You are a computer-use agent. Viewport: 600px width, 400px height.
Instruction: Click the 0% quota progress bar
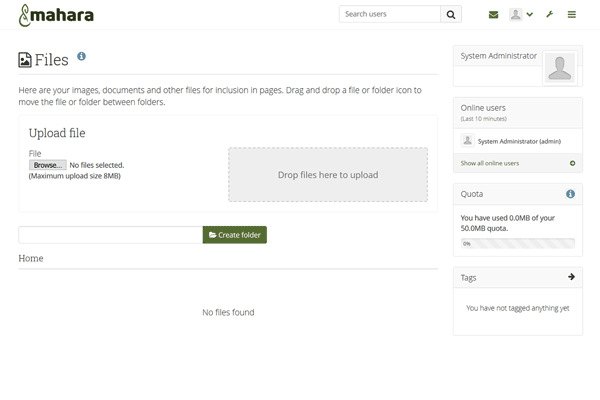(x=518, y=243)
